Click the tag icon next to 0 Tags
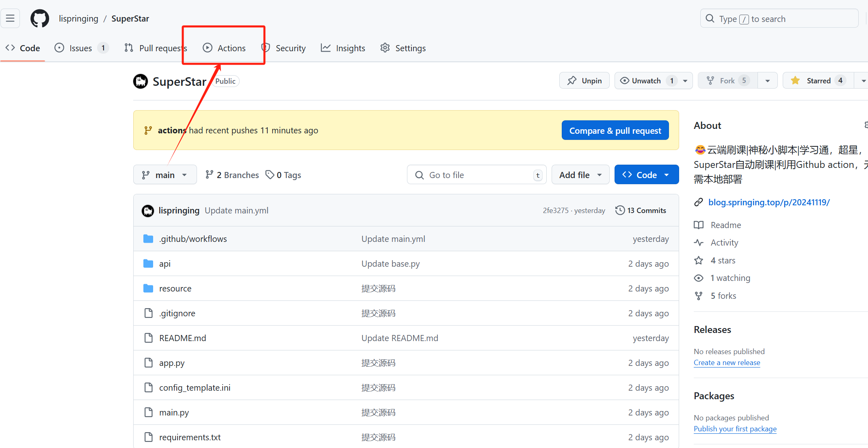This screenshot has width=868, height=448. click(270, 175)
